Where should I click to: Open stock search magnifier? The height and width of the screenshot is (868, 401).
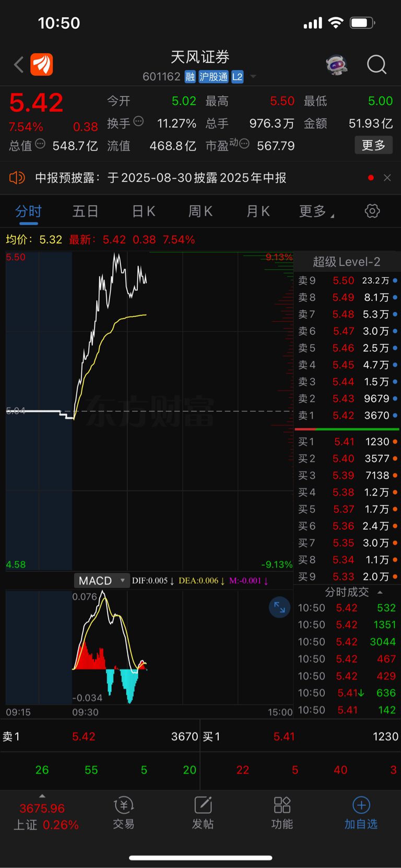376,65
